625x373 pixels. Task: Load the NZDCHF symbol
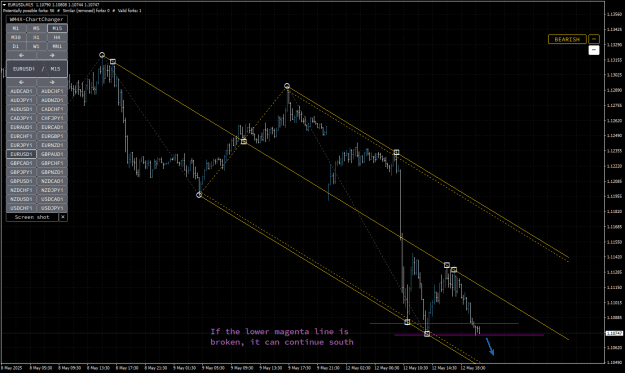pos(22,190)
